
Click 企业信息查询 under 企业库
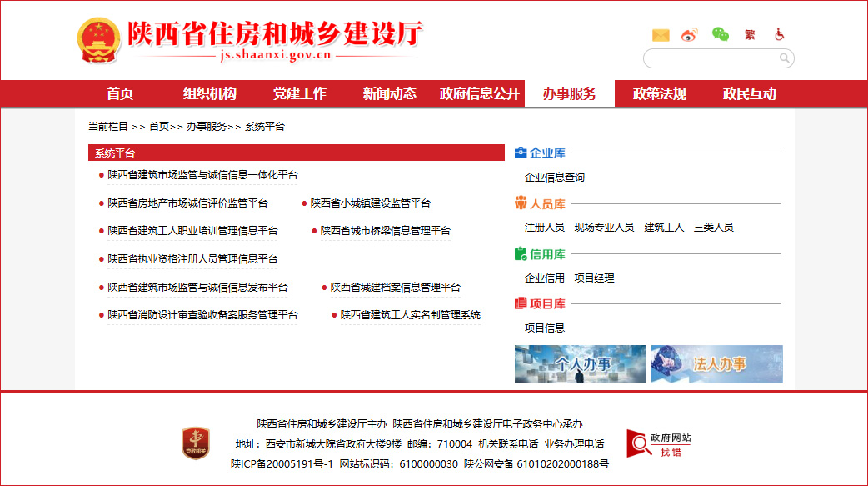point(555,178)
